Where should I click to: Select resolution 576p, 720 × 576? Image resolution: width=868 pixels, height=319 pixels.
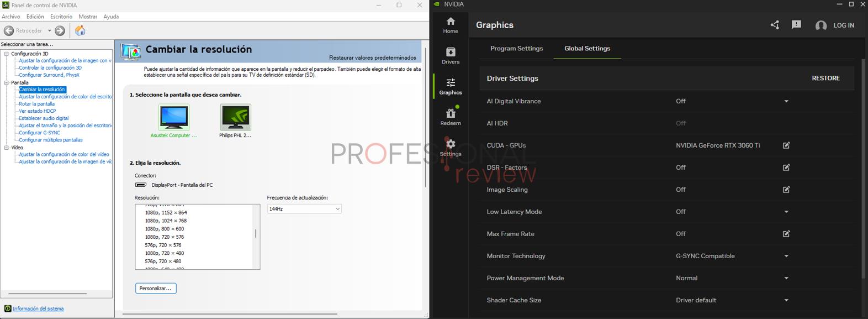click(163, 245)
